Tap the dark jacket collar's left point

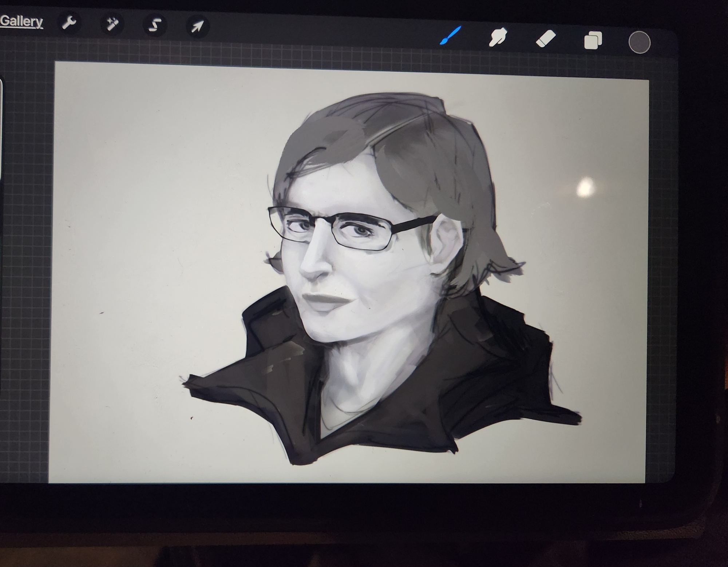(x=193, y=384)
